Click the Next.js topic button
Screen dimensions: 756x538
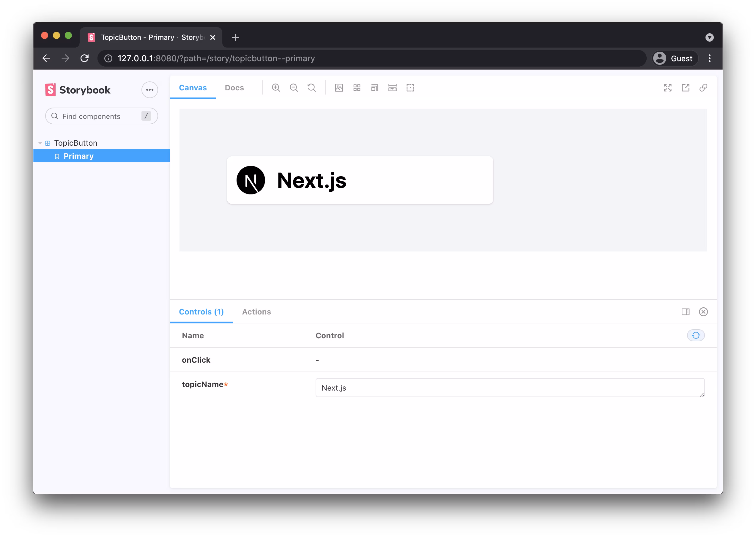coord(360,180)
